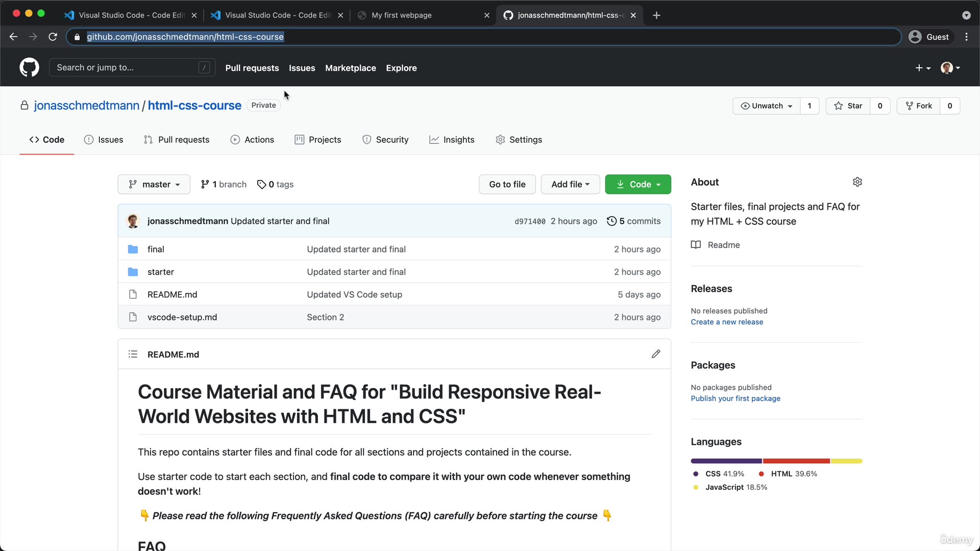The height and width of the screenshot is (551, 980).
Task: Open the plus create-new dropdown
Action: 922,68
